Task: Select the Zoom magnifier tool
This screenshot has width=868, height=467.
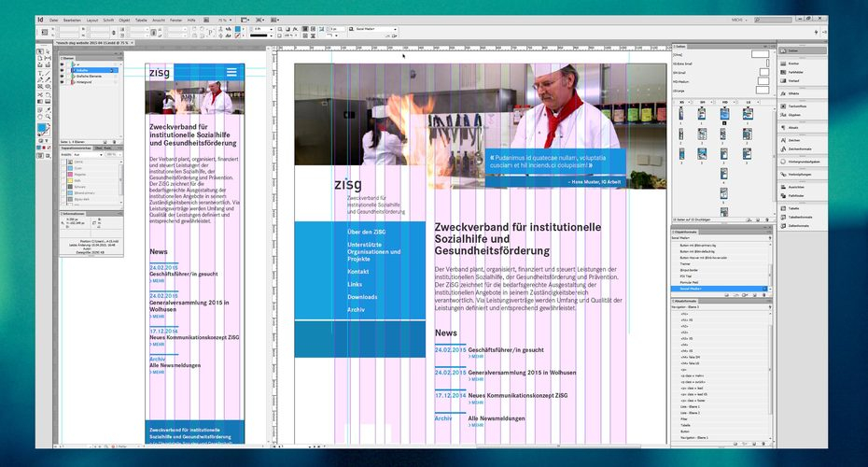Action: (47, 117)
